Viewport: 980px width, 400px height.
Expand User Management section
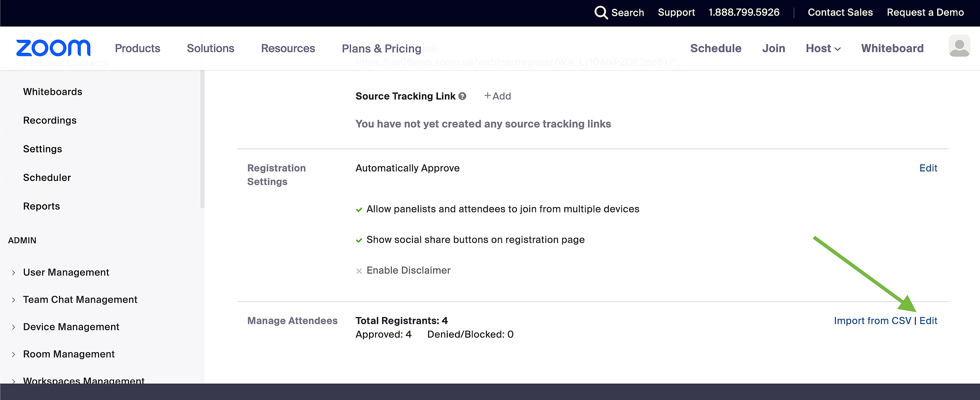[x=13, y=273]
